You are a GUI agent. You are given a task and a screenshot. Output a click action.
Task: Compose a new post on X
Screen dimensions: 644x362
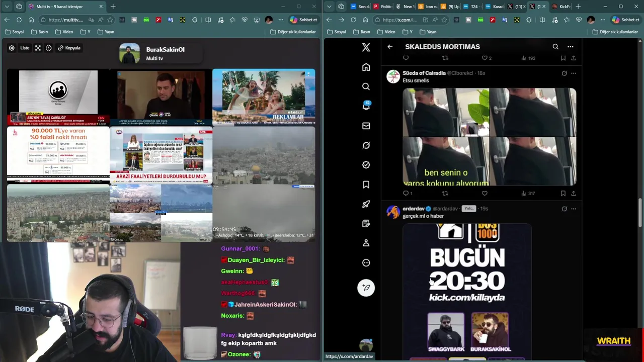pos(366,288)
